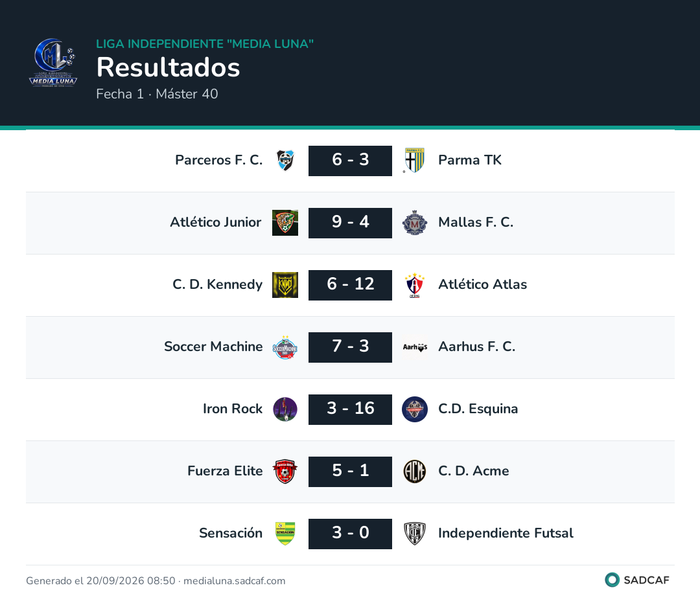Click the 3 - 16 score box

(351, 409)
